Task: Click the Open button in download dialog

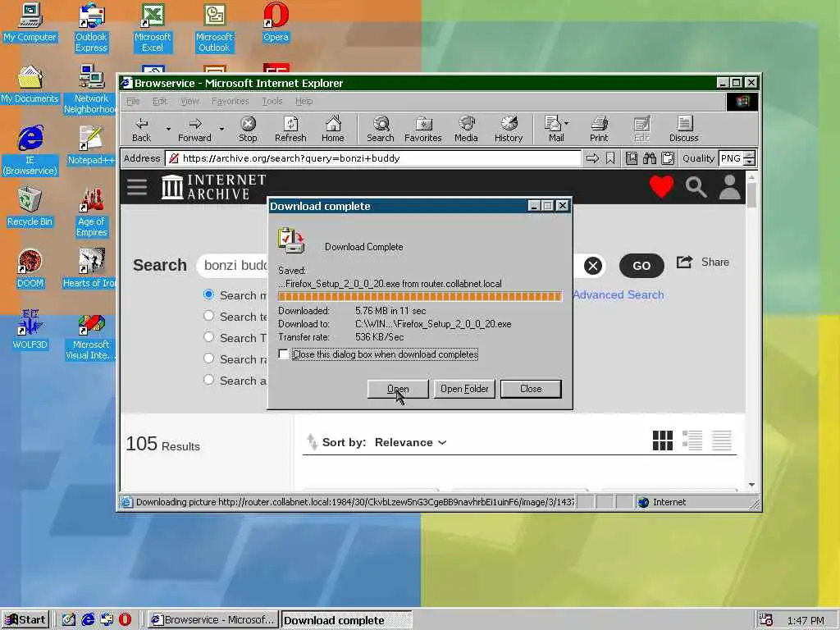Action: tap(398, 389)
